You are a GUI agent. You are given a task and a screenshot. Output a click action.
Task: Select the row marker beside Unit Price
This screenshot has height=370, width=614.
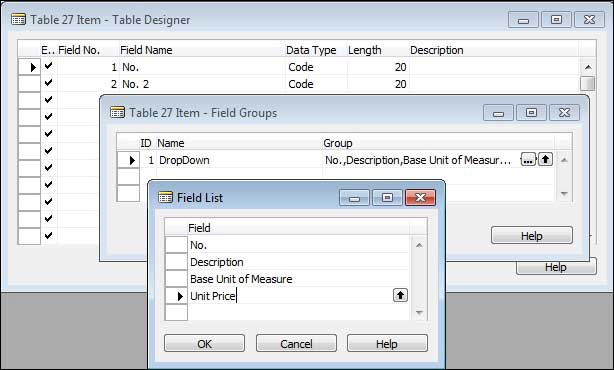[176, 296]
